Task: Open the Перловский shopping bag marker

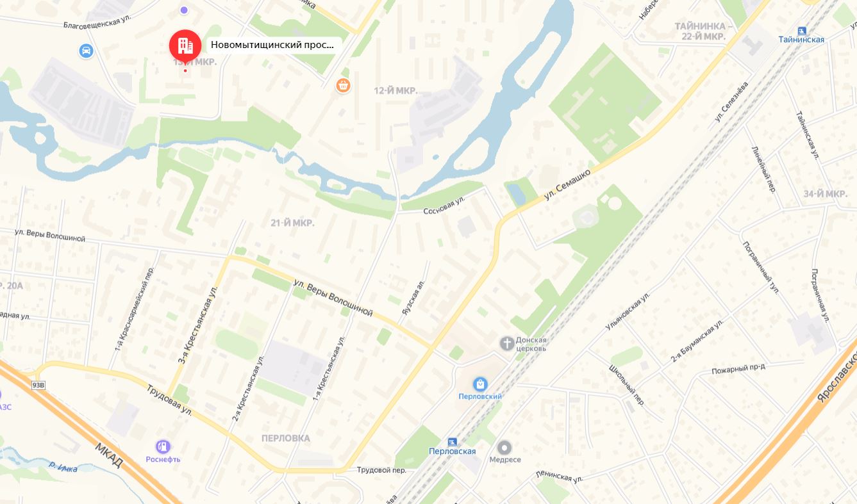Action: 480,384
